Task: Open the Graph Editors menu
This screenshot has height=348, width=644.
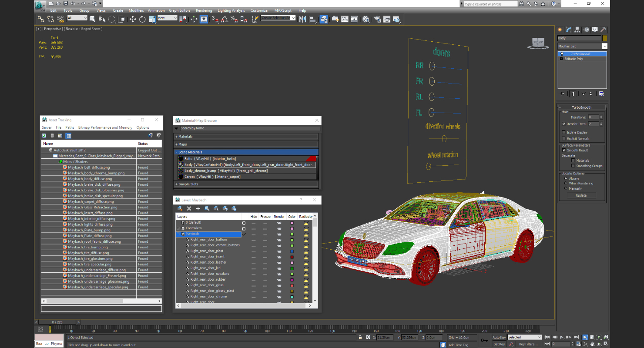Action: point(179,10)
